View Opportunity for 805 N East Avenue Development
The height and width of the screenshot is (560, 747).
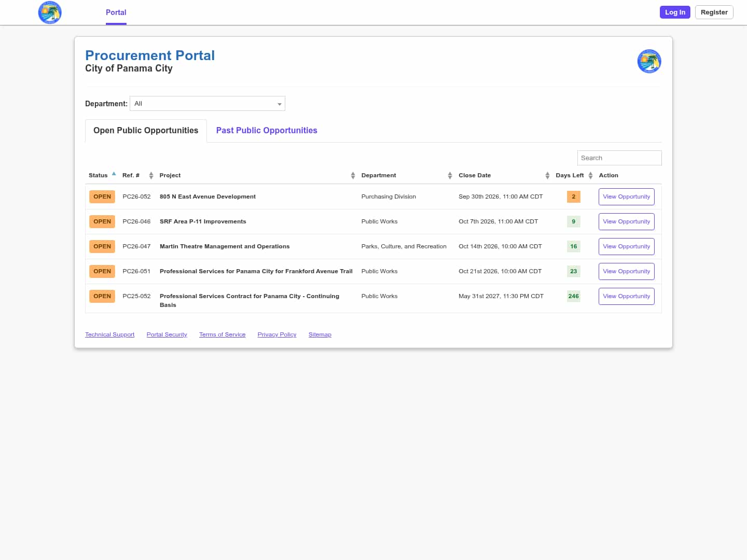pos(626,197)
